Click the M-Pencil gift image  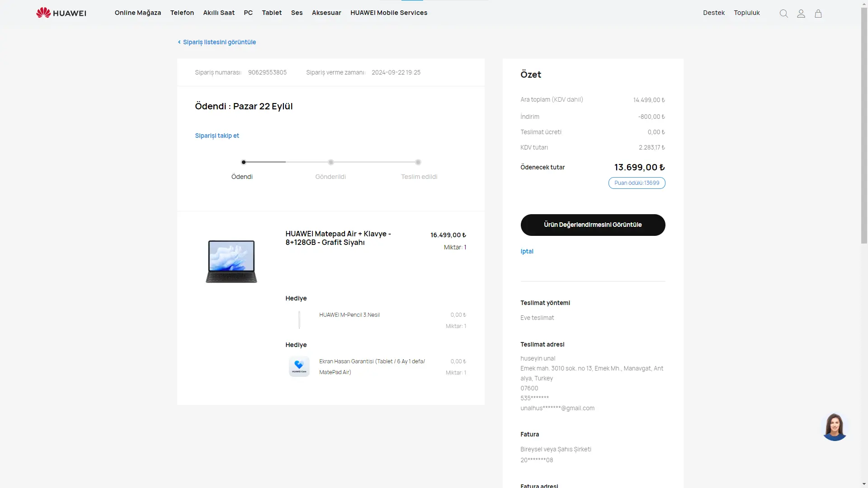pos(299,320)
